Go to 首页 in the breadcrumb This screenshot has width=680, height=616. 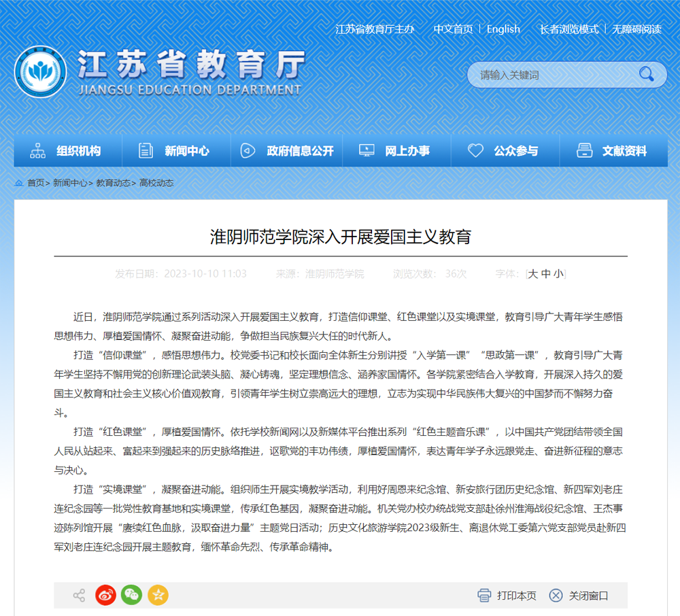coord(35,183)
